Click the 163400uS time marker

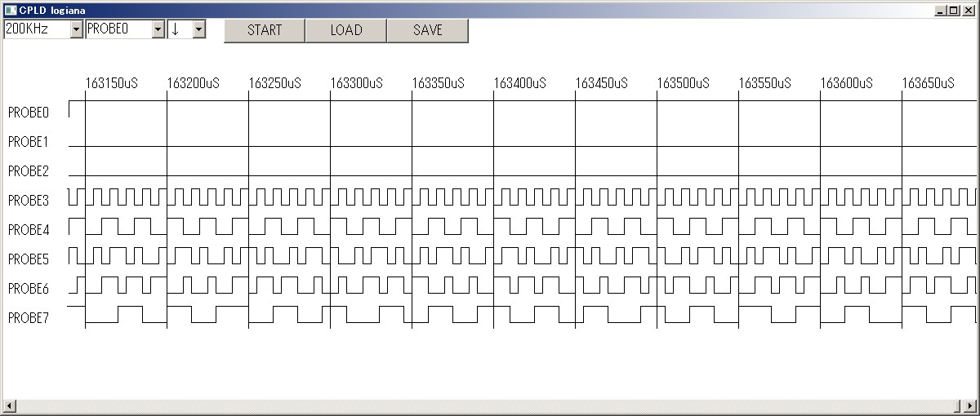(520, 83)
